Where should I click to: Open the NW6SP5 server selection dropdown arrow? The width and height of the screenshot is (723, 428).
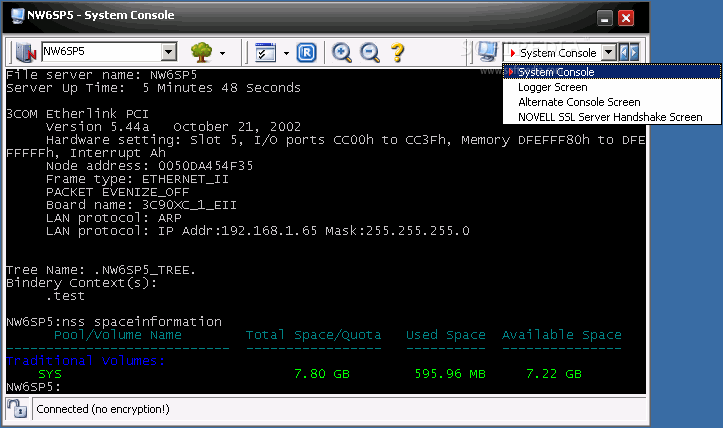pos(169,52)
